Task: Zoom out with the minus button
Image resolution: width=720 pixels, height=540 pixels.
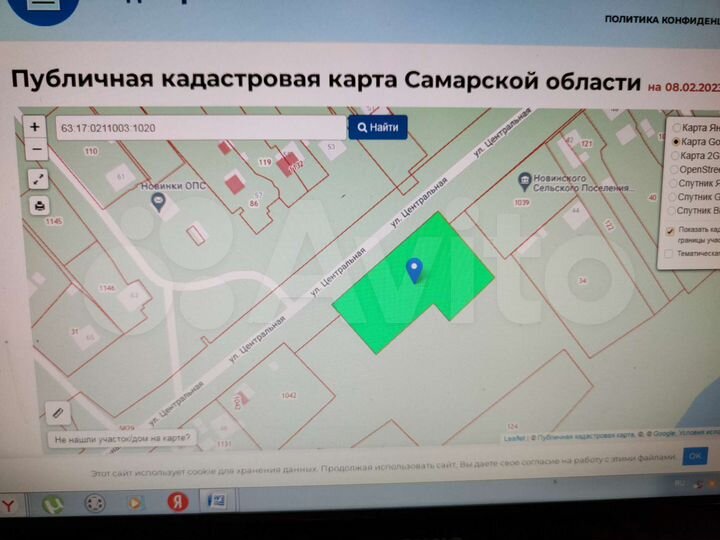Action: (36, 149)
